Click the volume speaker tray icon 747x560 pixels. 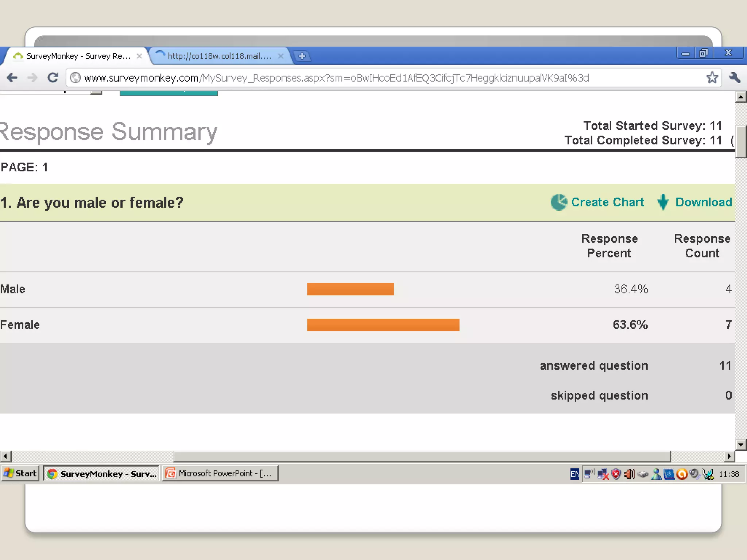point(629,474)
